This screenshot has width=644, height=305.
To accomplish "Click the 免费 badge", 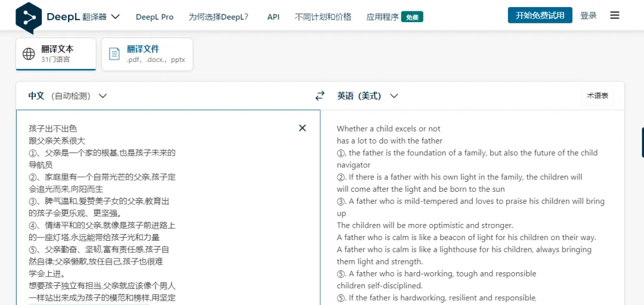I will (413, 17).
